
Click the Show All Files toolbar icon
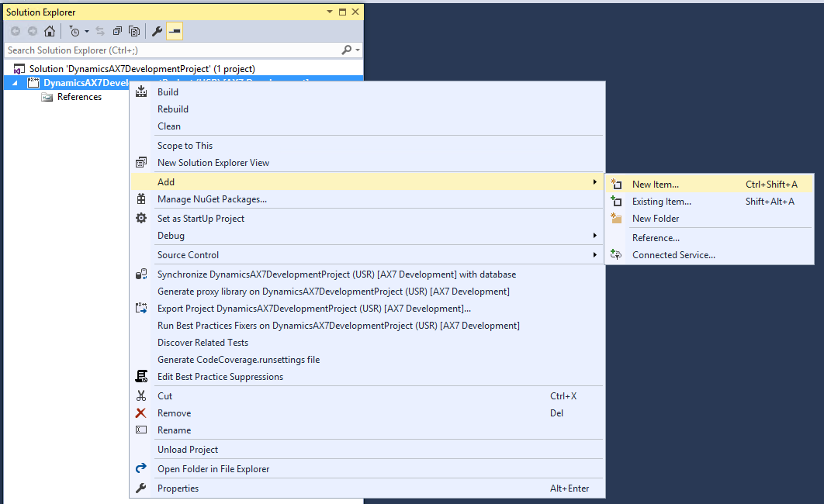pos(134,32)
